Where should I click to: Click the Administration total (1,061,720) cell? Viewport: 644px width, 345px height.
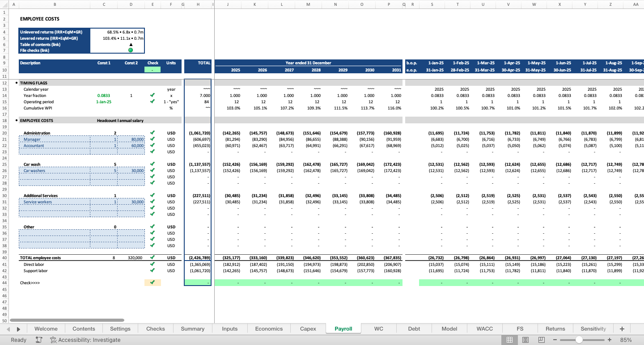point(198,133)
